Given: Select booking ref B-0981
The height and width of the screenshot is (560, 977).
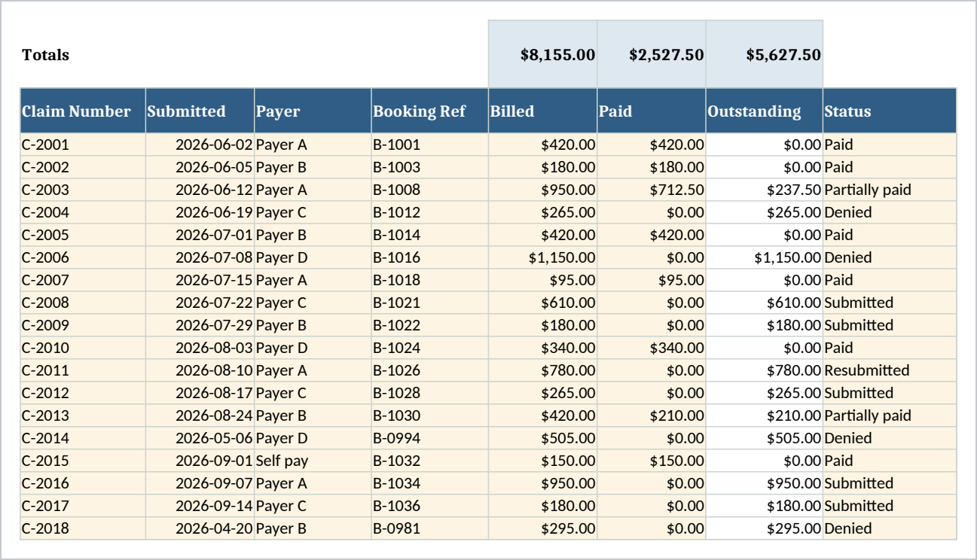Looking at the screenshot, I should coord(429,528).
